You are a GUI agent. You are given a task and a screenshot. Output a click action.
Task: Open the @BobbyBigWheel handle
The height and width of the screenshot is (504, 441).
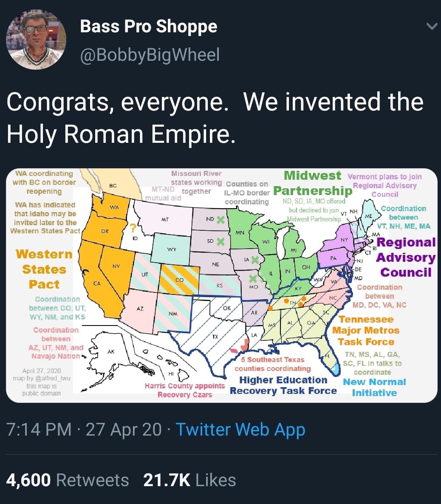pyautogui.click(x=150, y=54)
